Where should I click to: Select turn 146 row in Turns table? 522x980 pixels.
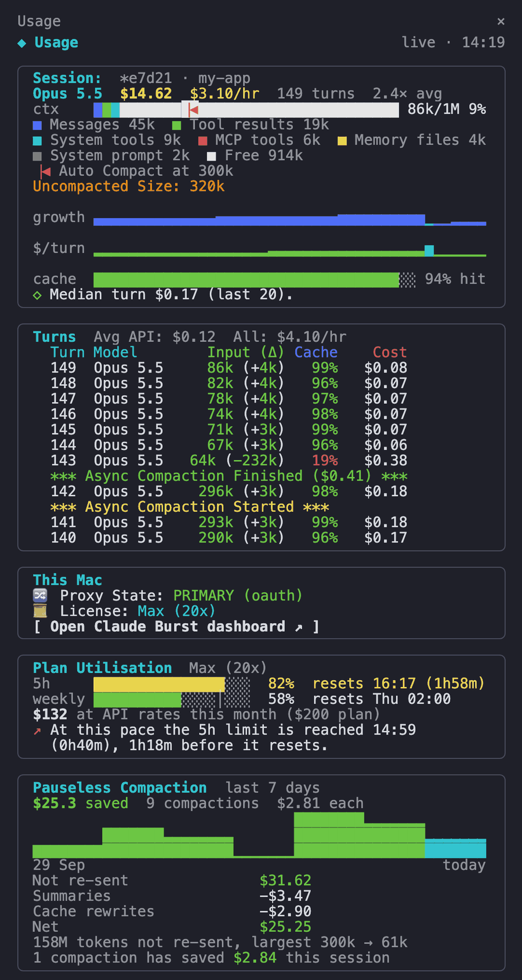coord(229,414)
